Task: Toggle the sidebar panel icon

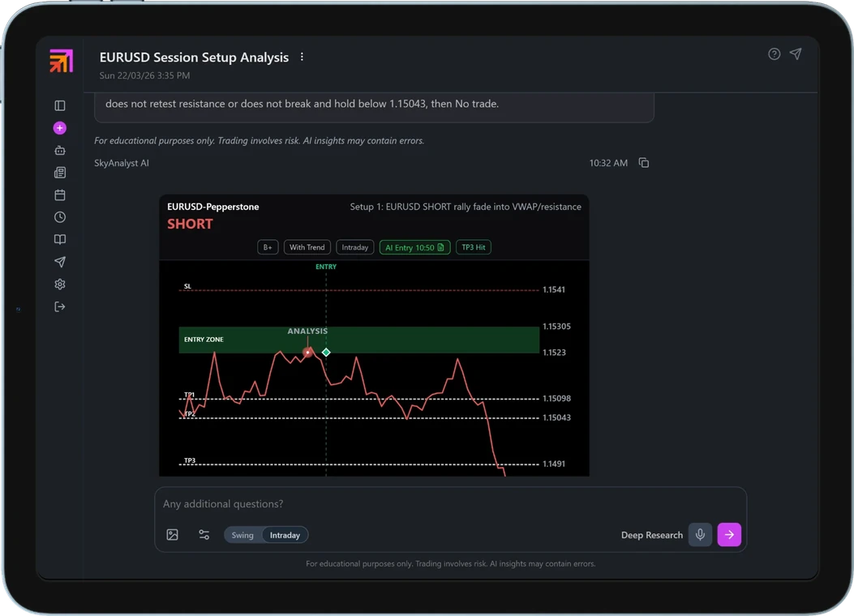Action: coord(60,105)
